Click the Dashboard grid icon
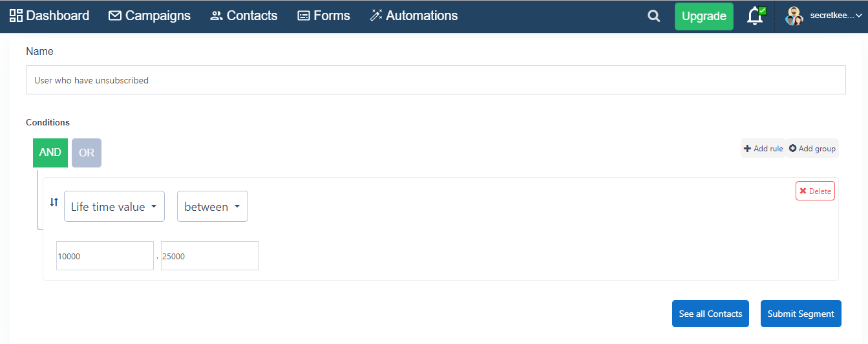 tap(16, 16)
